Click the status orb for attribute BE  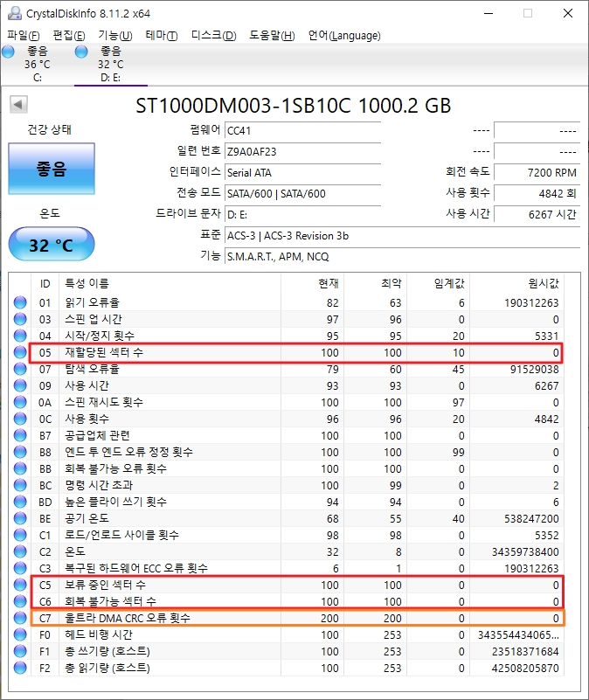20,519
